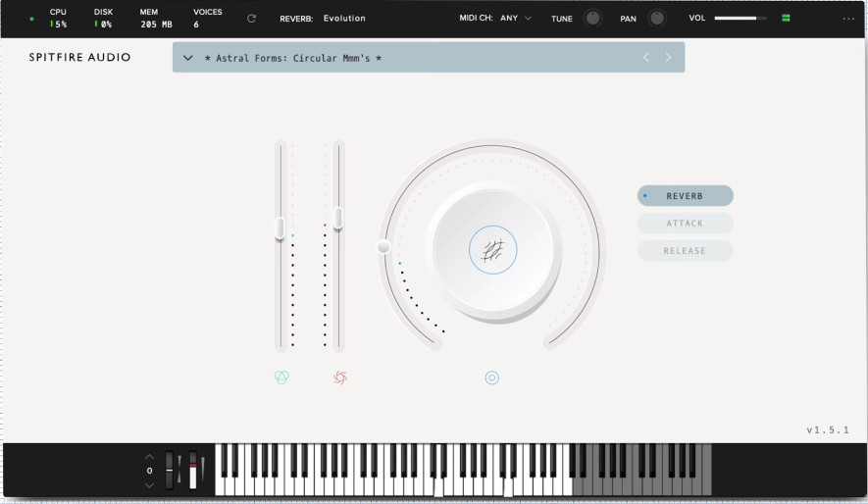Click the MEM 205 MB readout
The width and height of the screenshot is (868, 504).
click(156, 19)
